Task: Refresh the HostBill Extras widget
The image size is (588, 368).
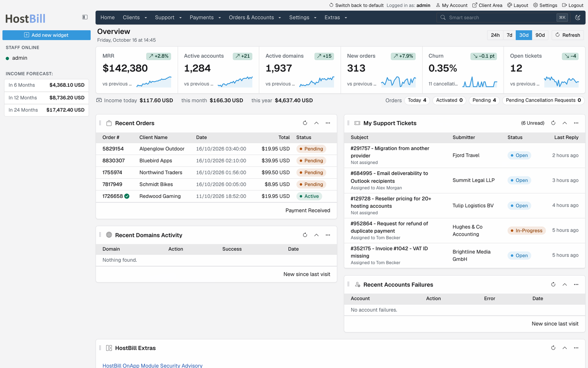Action: pyautogui.click(x=553, y=348)
